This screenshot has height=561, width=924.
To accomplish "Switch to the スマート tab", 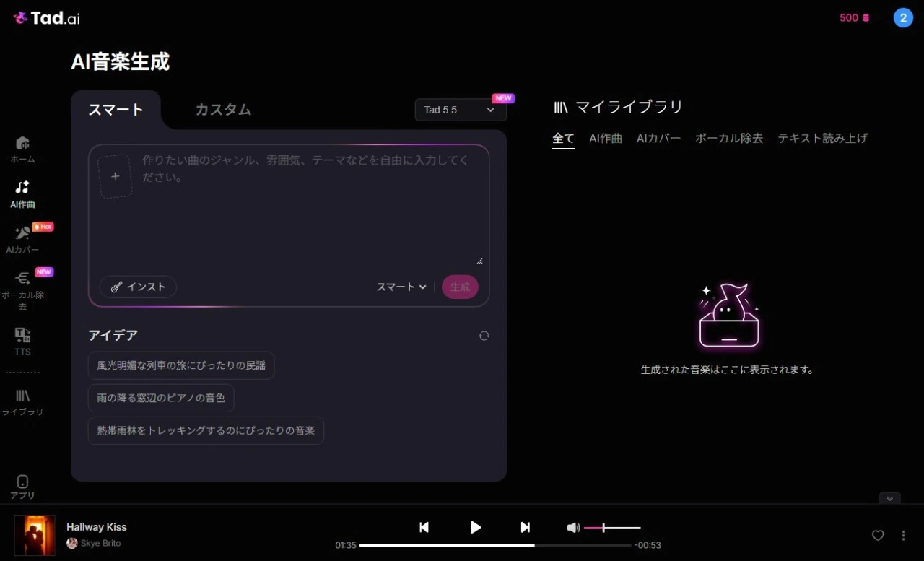I will [x=115, y=110].
